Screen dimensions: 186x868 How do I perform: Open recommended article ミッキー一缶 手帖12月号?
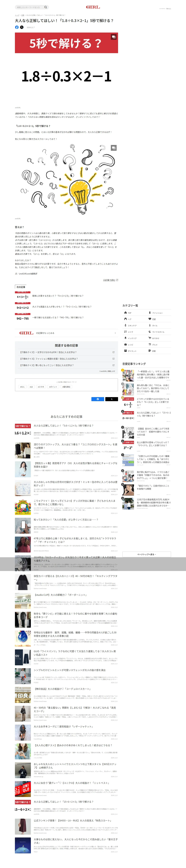pyautogui.click(x=66, y=488)
